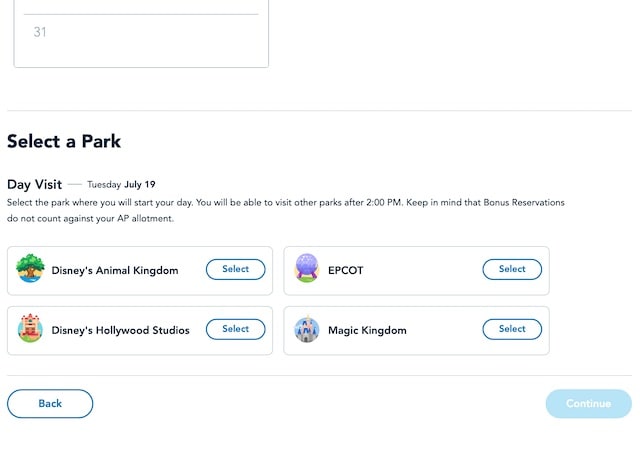Pick Disney's Hollywood Studios Select button
640x459 pixels.
click(x=236, y=329)
